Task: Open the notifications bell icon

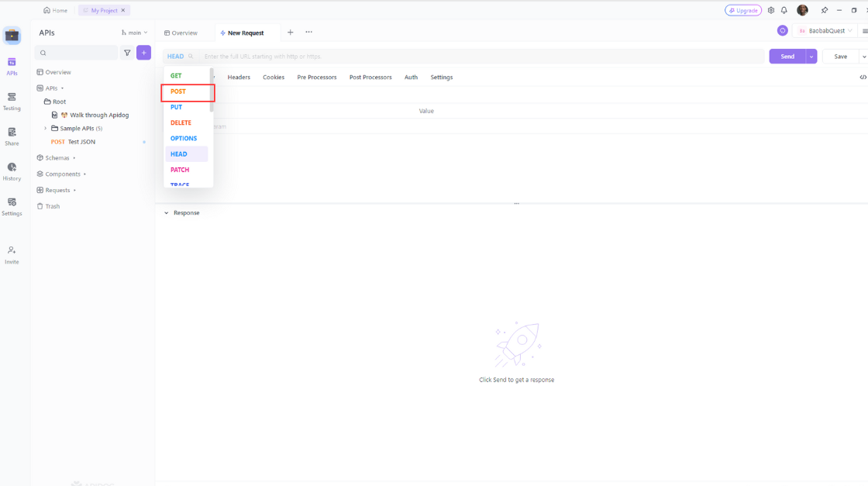Action: coord(785,10)
